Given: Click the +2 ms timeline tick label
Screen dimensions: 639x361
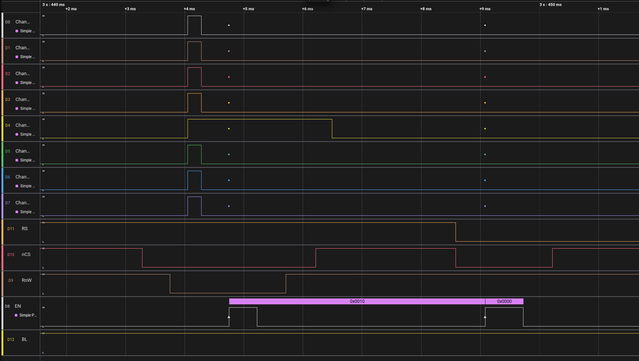Looking at the screenshot, I should (x=71, y=9).
